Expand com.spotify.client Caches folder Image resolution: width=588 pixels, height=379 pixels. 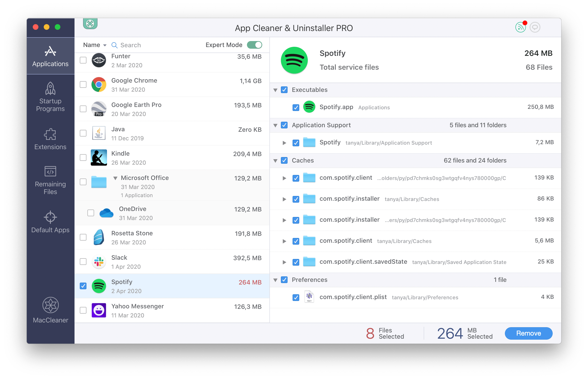coord(283,241)
